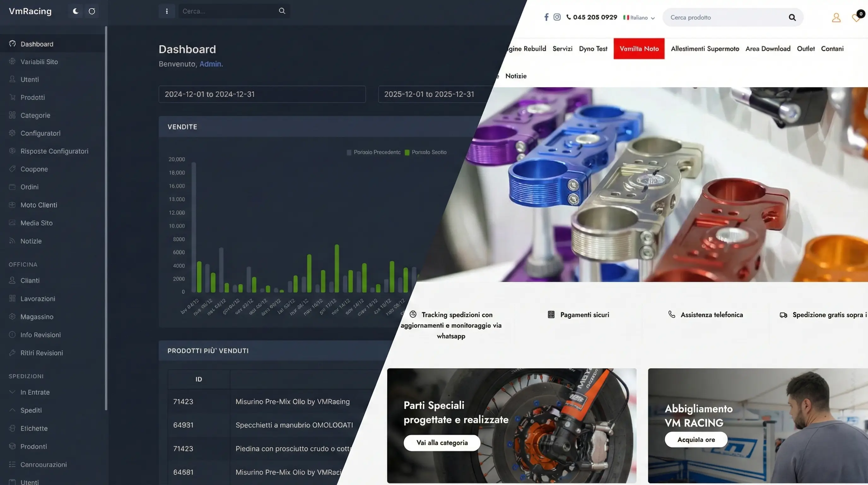Click the Admin link in welcome text
The width and height of the screenshot is (868, 485).
(x=211, y=64)
